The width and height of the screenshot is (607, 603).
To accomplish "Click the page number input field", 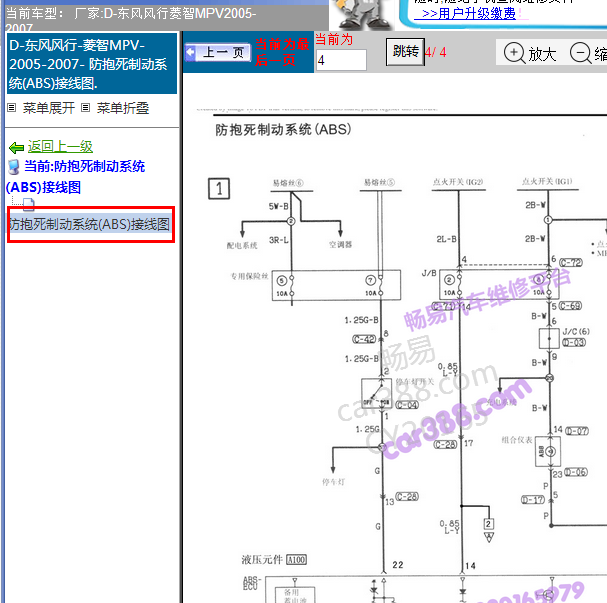I will pos(341,60).
